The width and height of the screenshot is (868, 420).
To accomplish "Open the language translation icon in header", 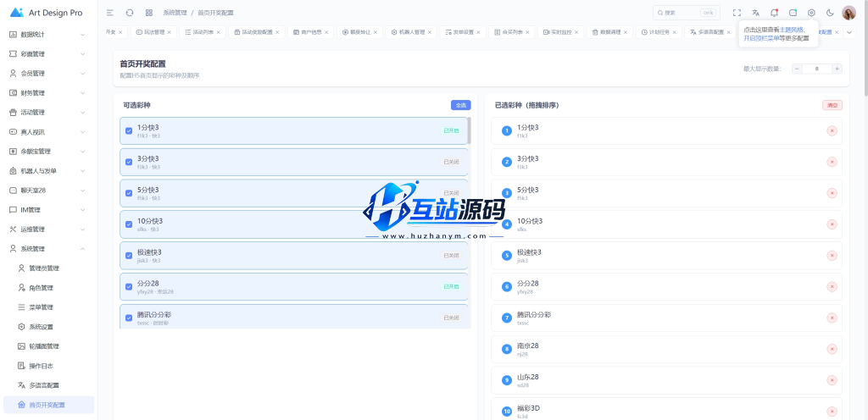I will pos(755,13).
